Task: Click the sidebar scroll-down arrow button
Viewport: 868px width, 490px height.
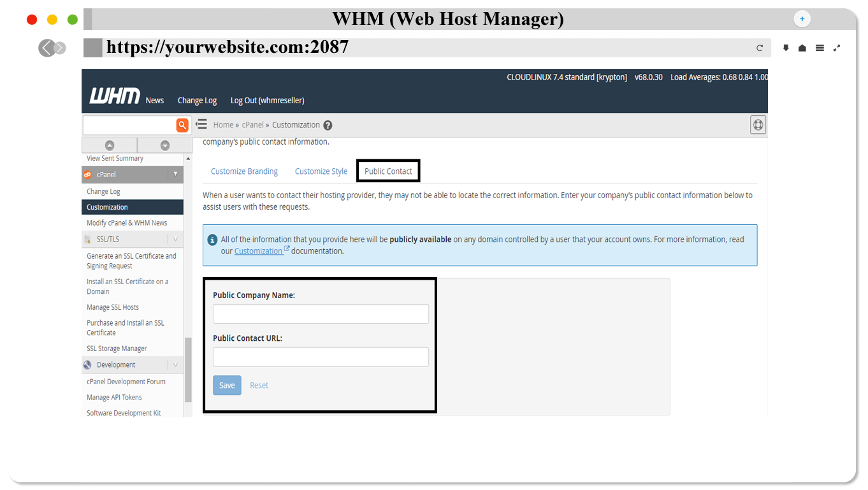Action: [165, 145]
